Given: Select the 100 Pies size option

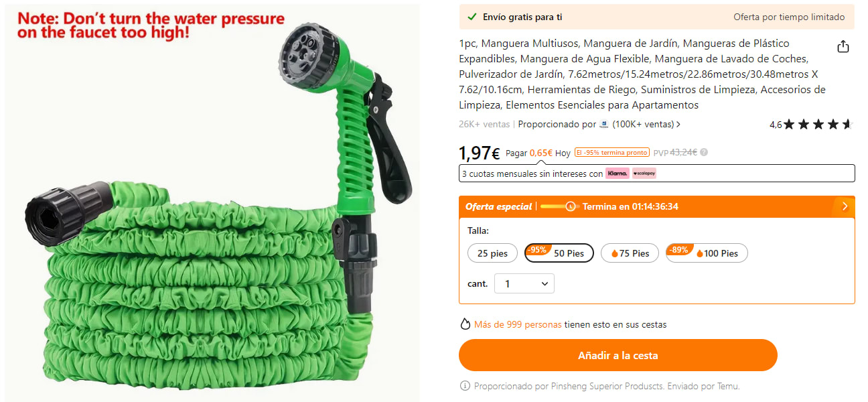Looking at the screenshot, I should pyautogui.click(x=707, y=253).
